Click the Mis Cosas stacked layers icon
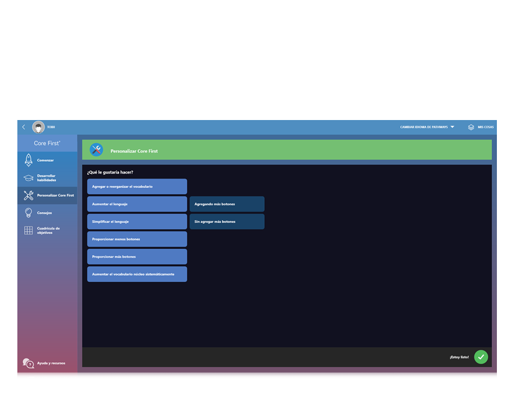The height and width of the screenshot is (420, 513). (471, 127)
